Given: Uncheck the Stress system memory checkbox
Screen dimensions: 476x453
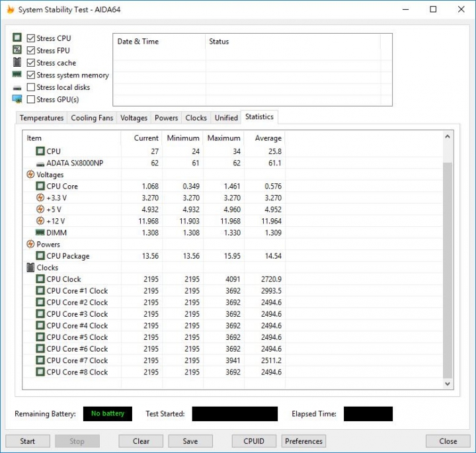Looking at the screenshot, I should coord(30,75).
